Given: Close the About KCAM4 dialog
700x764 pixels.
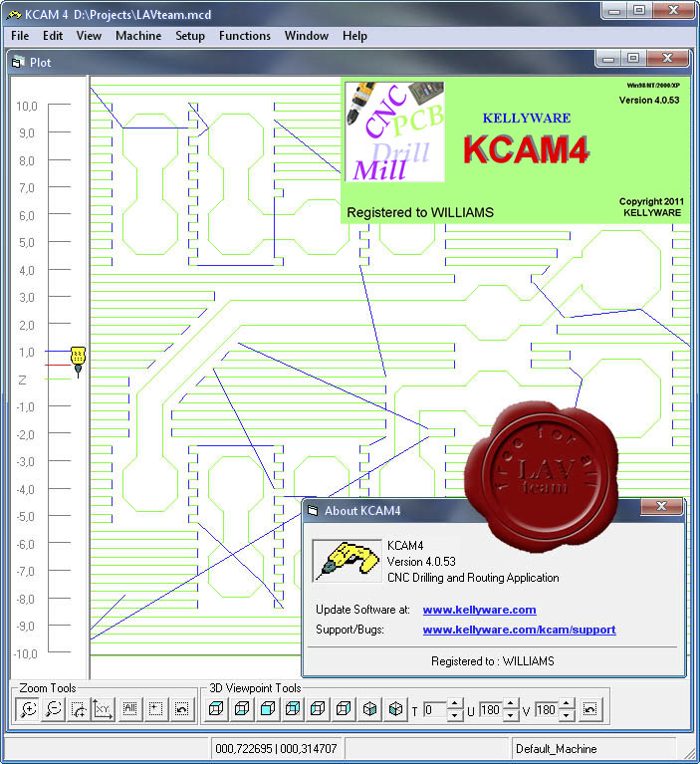Looking at the screenshot, I should pos(661,506).
